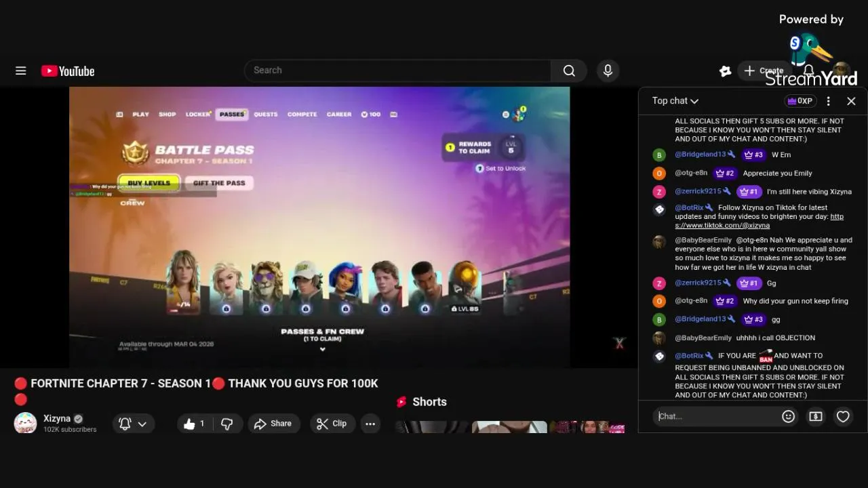Type in the YouTube Search field
This screenshot has width=868, height=488.
coord(398,70)
